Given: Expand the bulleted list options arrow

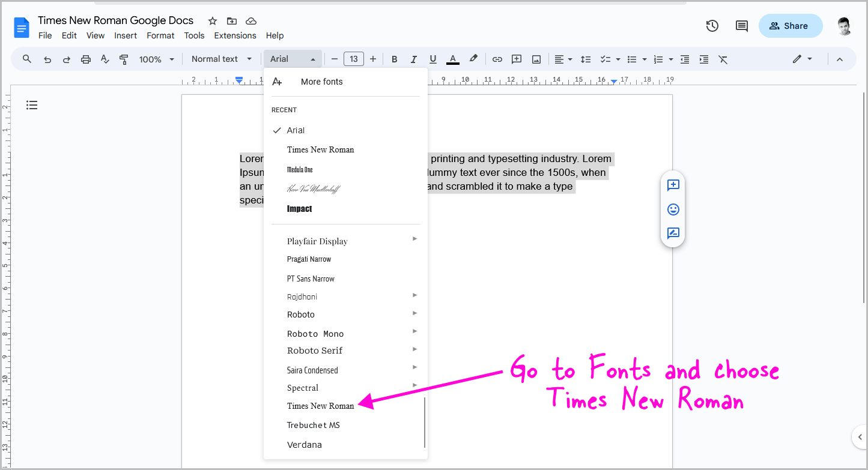Looking at the screenshot, I should (x=644, y=59).
